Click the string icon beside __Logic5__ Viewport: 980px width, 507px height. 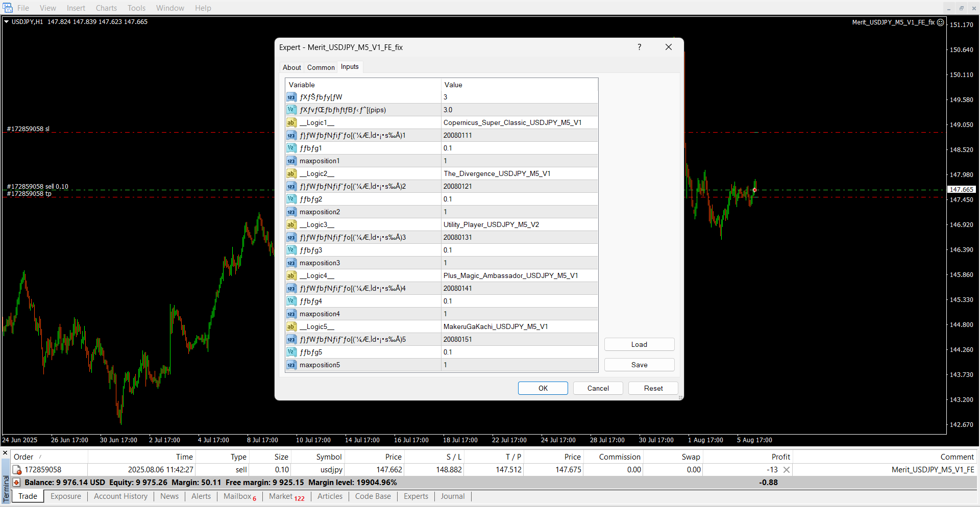(x=291, y=326)
